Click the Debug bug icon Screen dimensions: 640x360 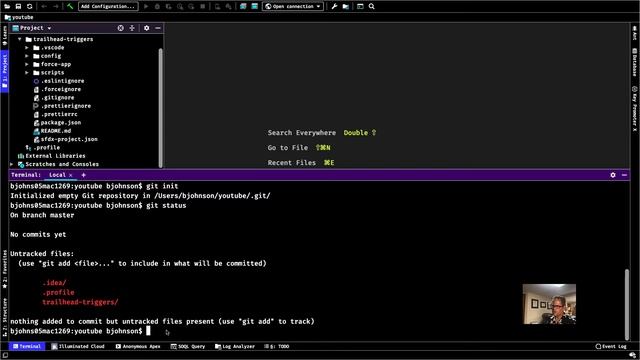(157, 7)
